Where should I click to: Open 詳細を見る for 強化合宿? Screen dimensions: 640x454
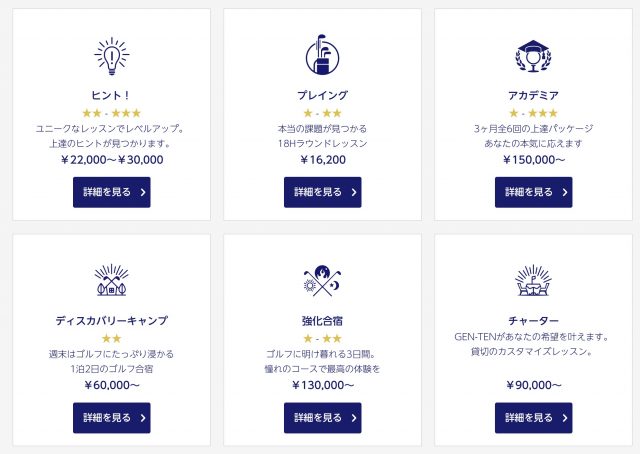point(322,418)
